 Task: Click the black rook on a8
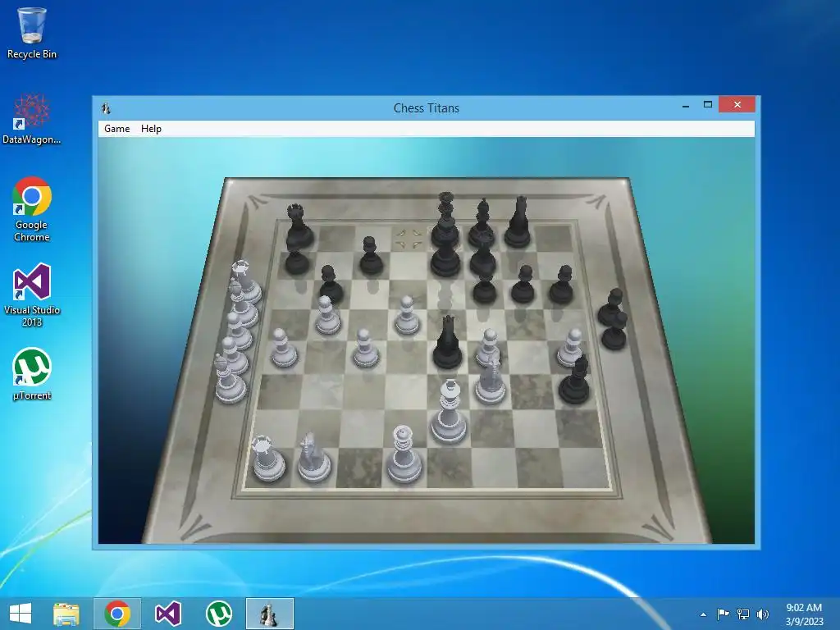coord(300,226)
